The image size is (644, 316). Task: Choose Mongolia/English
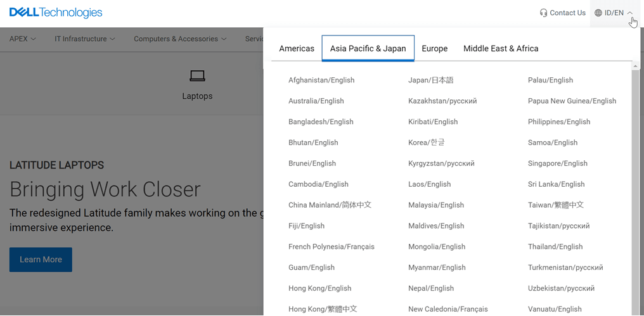[437, 246]
